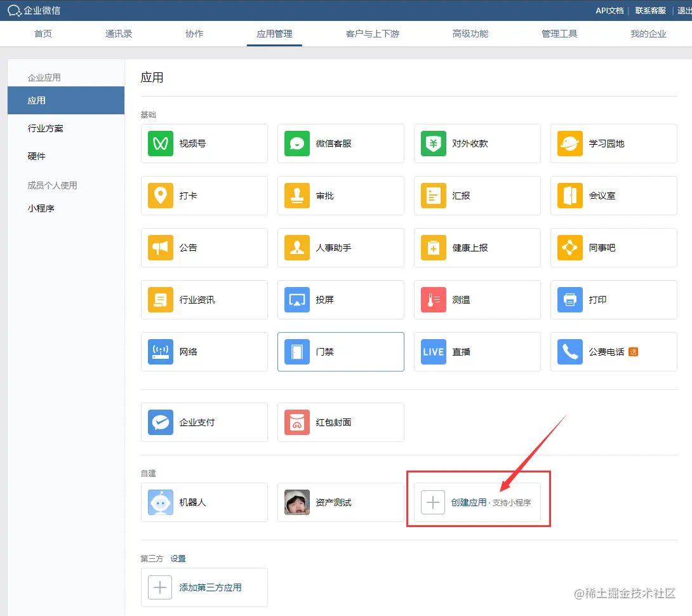
Task: Select the 应用管理 tab
Action: [274, 34]
